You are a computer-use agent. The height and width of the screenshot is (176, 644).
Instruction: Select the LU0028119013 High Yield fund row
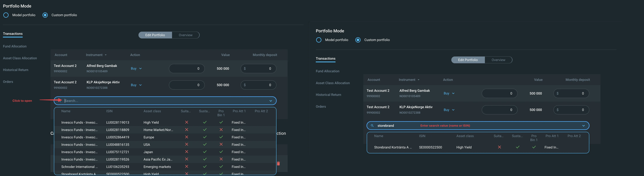coord(165,122)
